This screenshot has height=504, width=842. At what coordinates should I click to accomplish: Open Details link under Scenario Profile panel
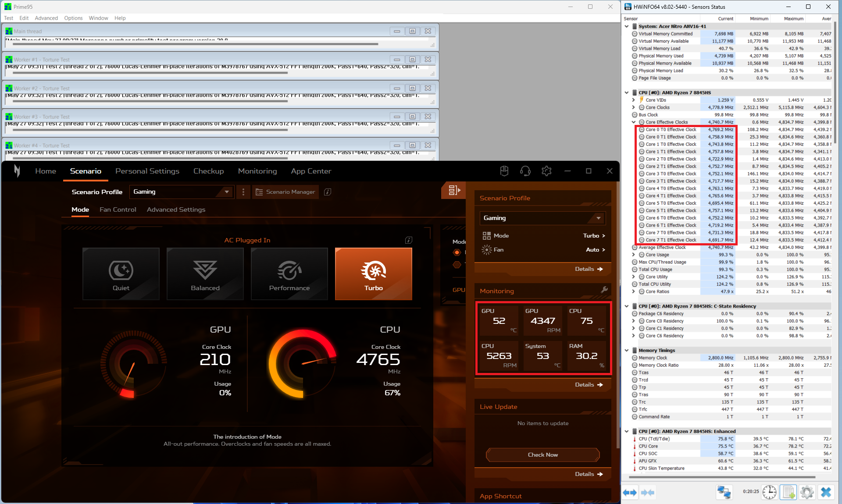coord(589,269)
